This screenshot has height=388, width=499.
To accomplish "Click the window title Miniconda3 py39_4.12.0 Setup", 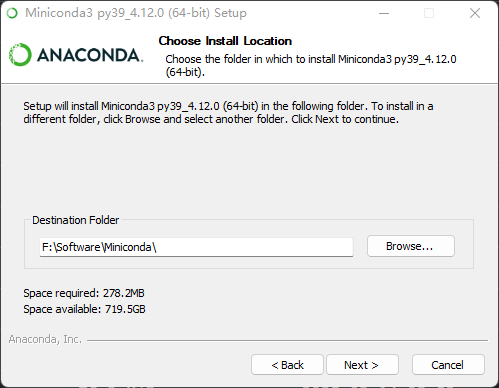I will pos(136,13).
